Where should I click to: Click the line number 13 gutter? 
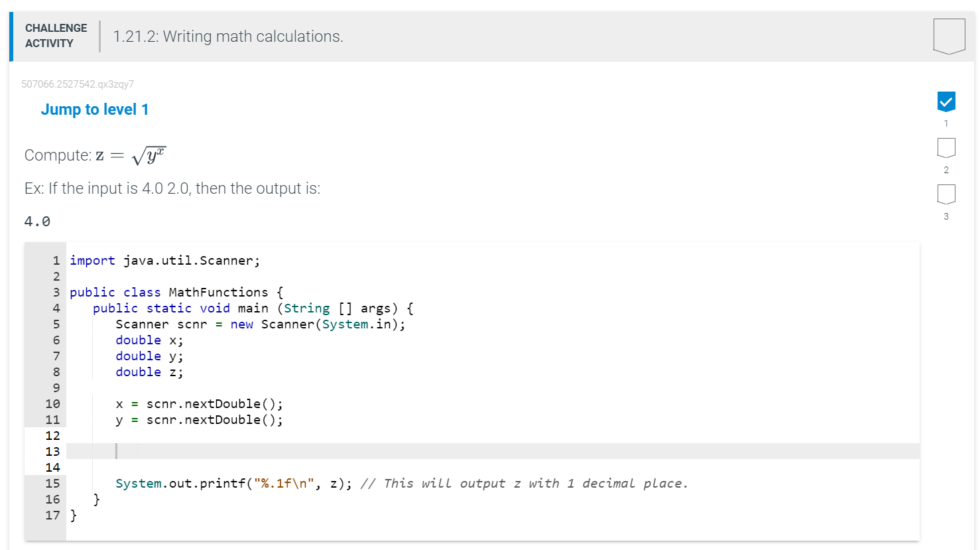pos(53,451)
